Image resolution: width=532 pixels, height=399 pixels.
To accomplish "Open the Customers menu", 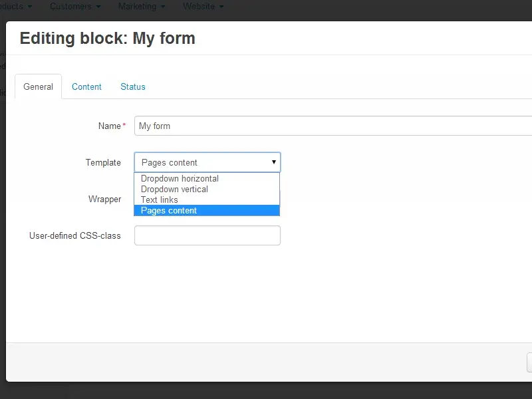I will point(74,7).
